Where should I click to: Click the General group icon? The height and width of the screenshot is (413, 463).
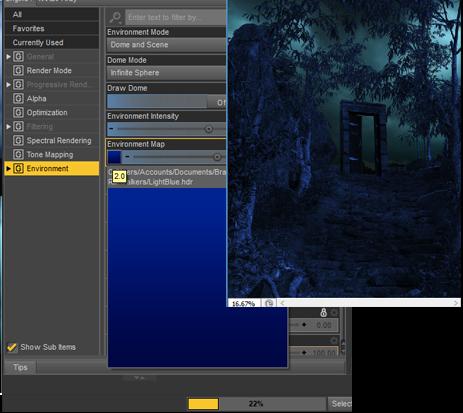(18, 57)
